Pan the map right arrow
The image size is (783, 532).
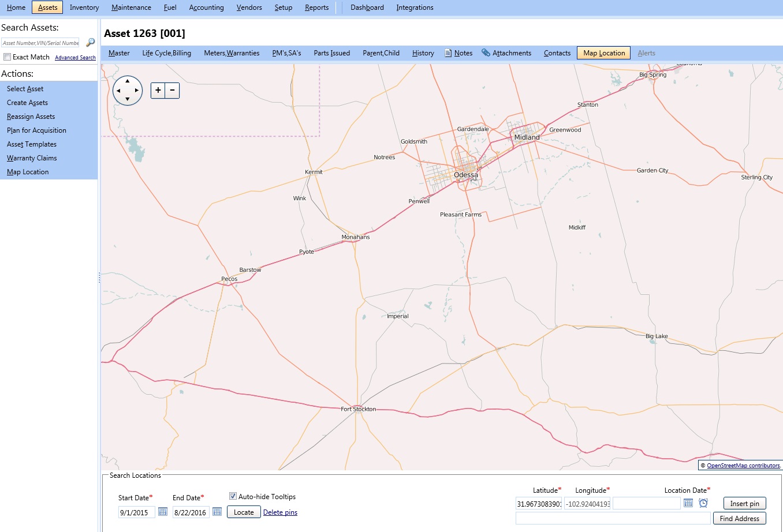click(137, 91)
